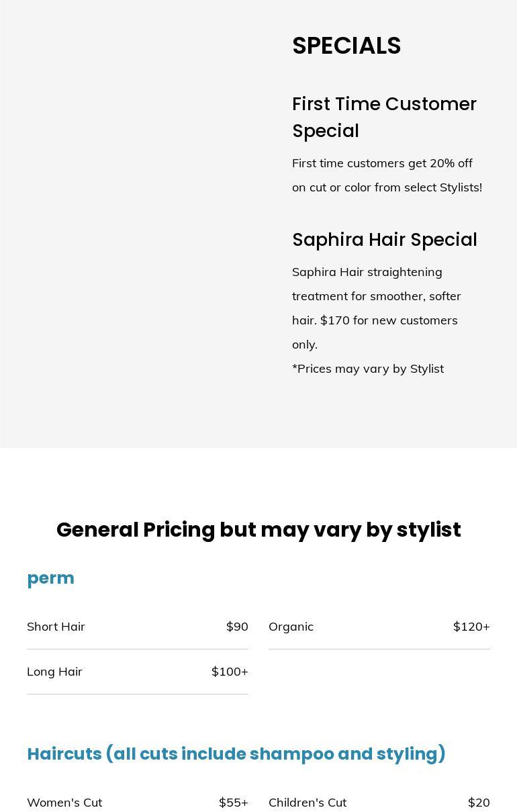517x812 pixels.
Task: Select the Haircuts category heading
Action: [236, 754]
